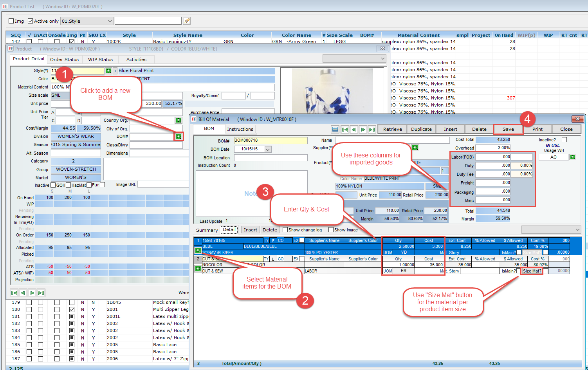Viewport: 588px width, 370px height.
Task: Open Country Org. lookup icon
Action: 179,120
